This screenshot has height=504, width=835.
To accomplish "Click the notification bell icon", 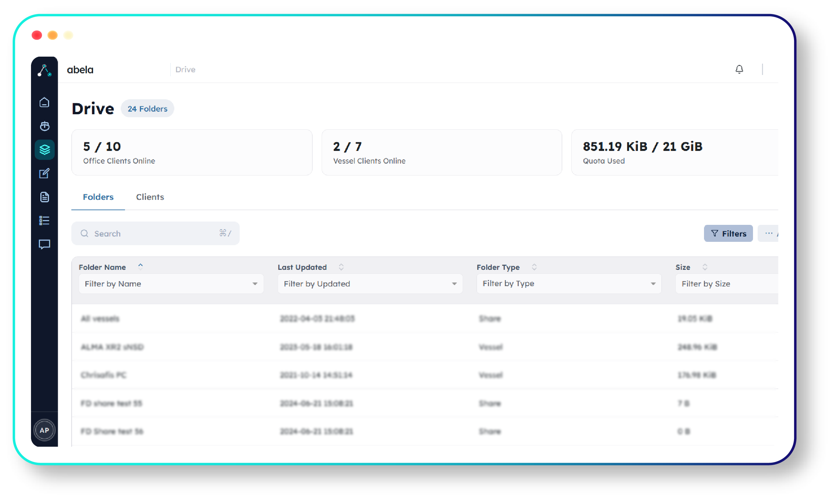I will [739, 69].
